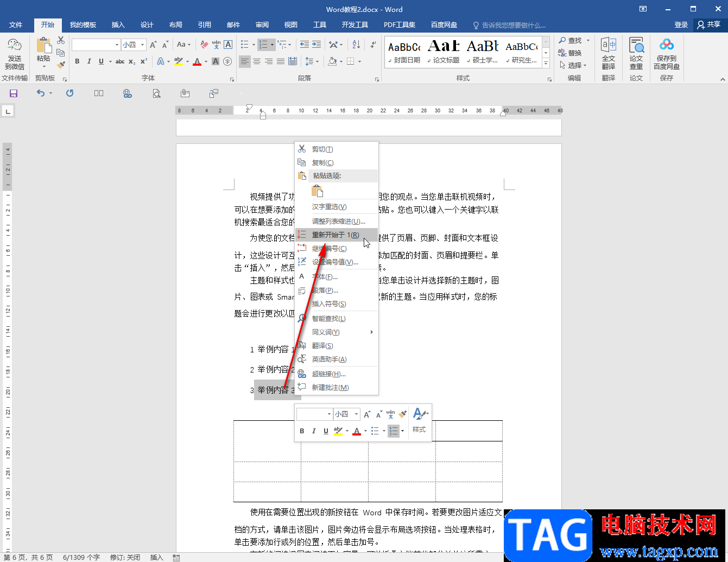Click the Cut scissors icon in ribbon
Image resolution: width=728 pixels, height=562 pixels.
point(61,41)
